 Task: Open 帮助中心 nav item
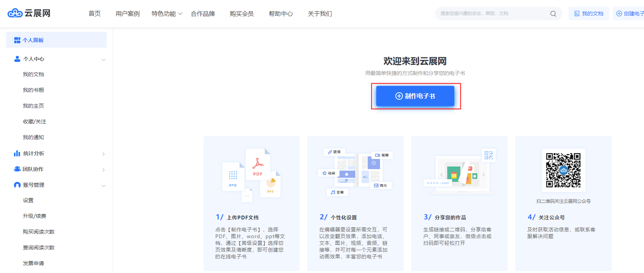281,14
